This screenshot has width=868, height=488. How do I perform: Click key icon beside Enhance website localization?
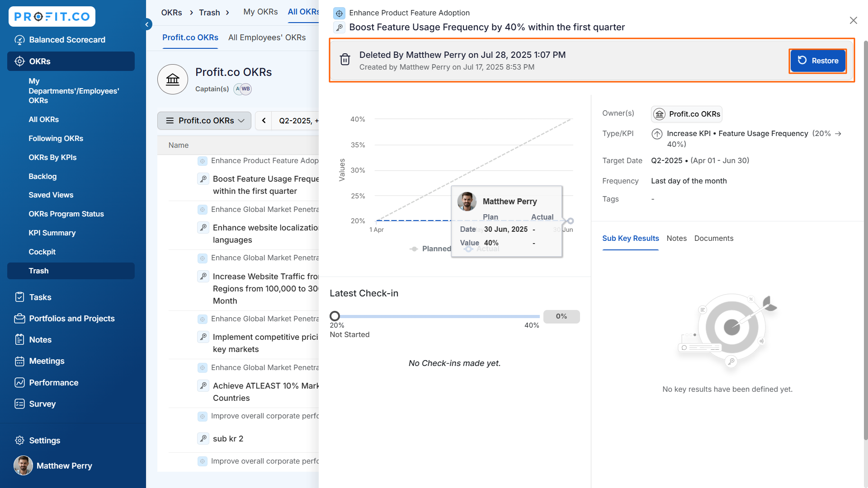203,227
